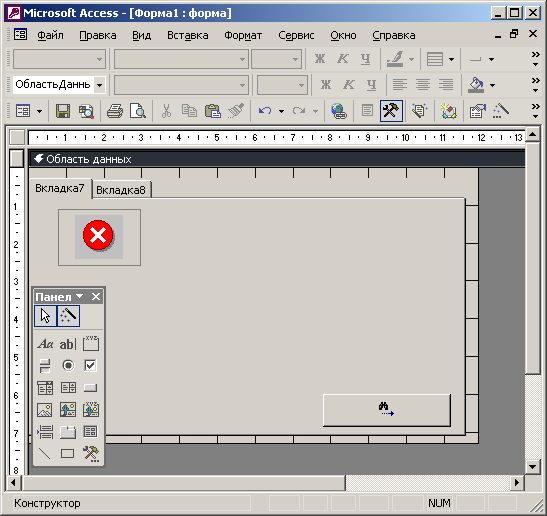
Task: Toggle the Toolbox hammer-and-wrench toolbar button
Action: pos(391,111)
